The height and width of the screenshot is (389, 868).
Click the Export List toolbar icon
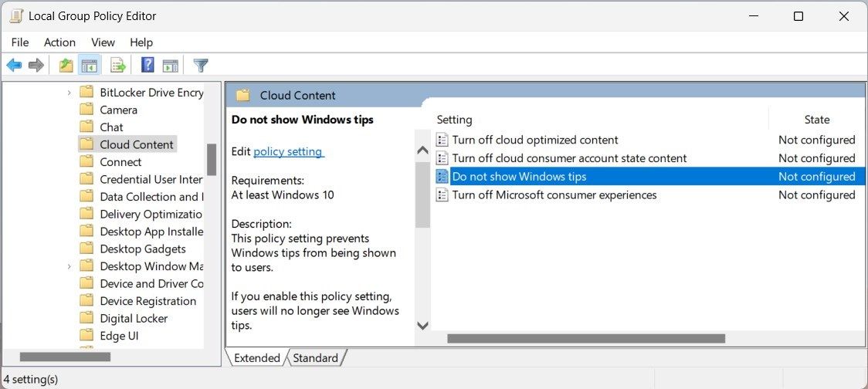click(118, 66)
